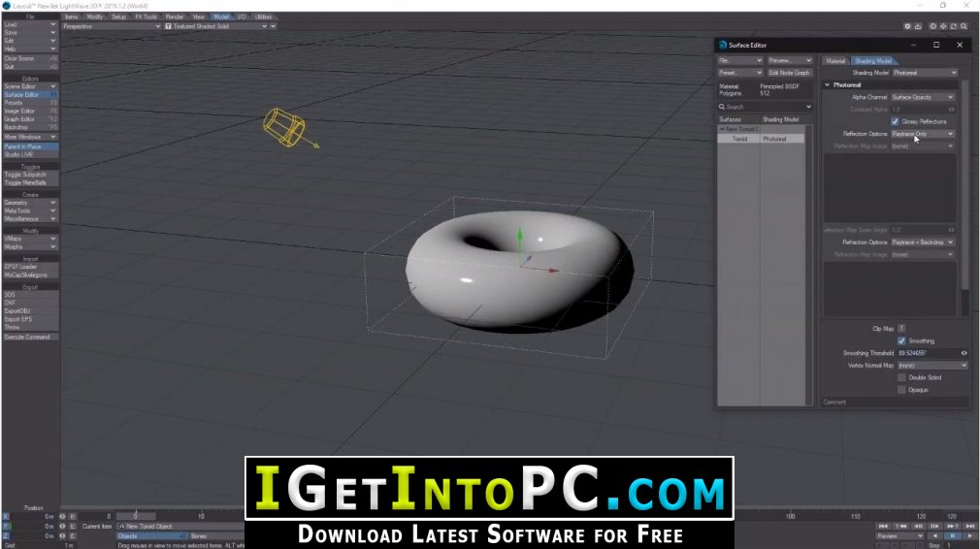Click the Export OBJ button
This screenshot has height=549, width=980.
[30, 310]
